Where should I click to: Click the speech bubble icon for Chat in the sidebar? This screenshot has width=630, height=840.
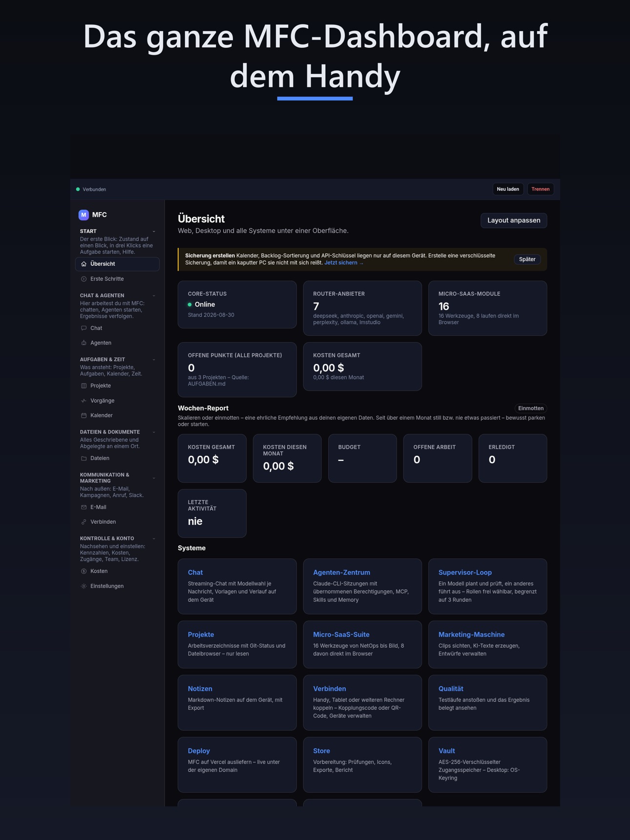[x=84, y=328]
